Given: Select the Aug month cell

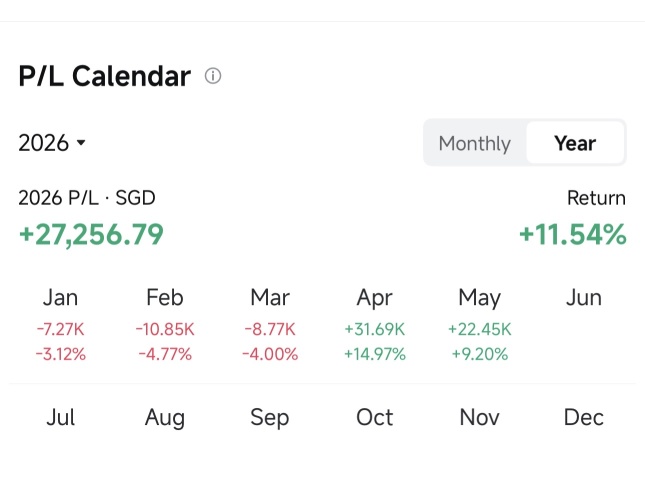Looking at the screenshot, I should [165, 418].
